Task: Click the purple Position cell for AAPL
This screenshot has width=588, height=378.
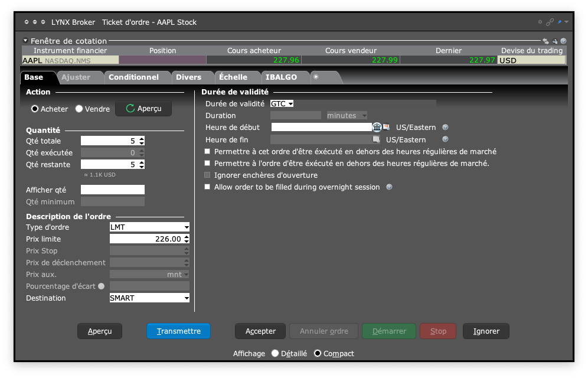Action: pos(162,60)
